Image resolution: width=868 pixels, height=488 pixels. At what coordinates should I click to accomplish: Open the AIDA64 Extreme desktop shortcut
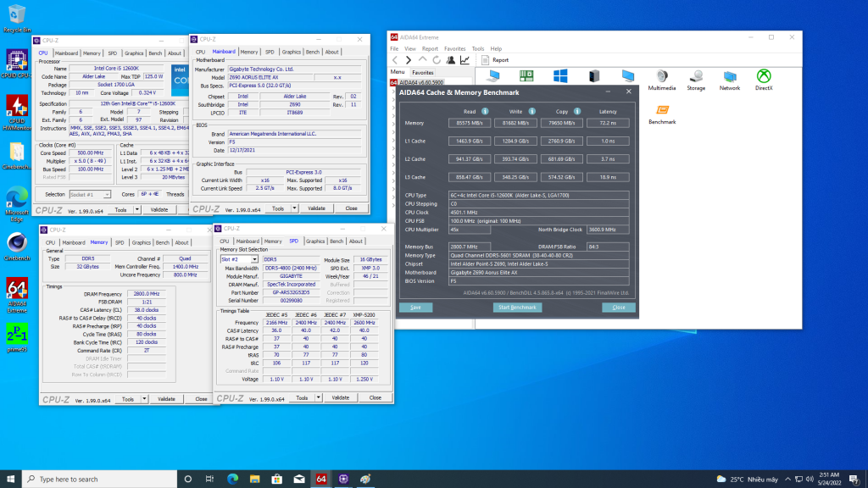tap(17, 295)
